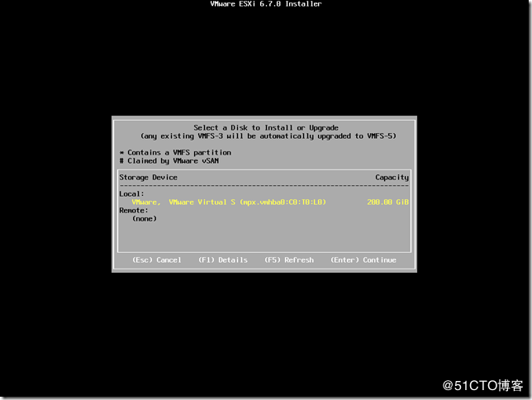Select the VMware Virtual S local disk row
The height and width of the screenshot is (400, 532).
[x=264, y=202]
